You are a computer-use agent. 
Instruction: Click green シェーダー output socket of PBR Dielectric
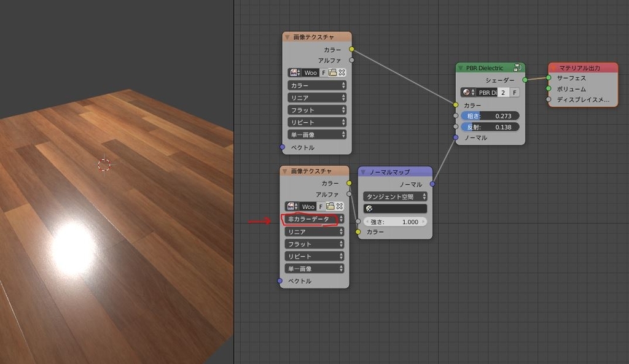(525, 80)
